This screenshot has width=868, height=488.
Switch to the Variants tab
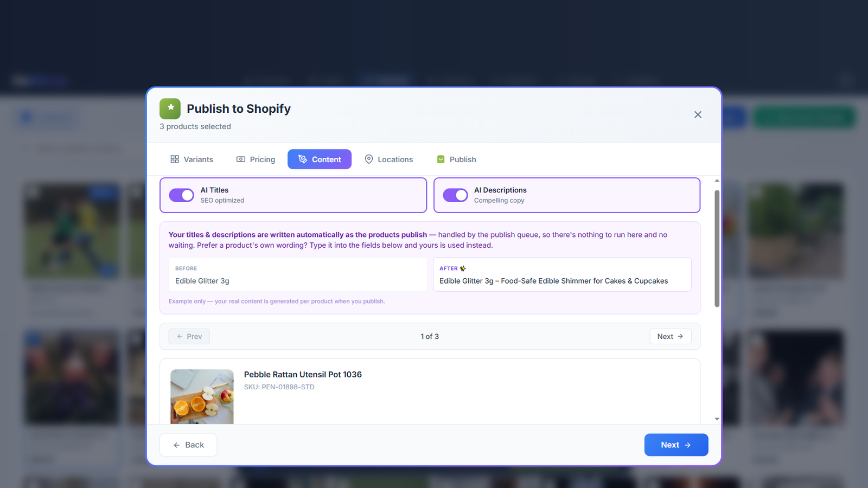point(192,159)
